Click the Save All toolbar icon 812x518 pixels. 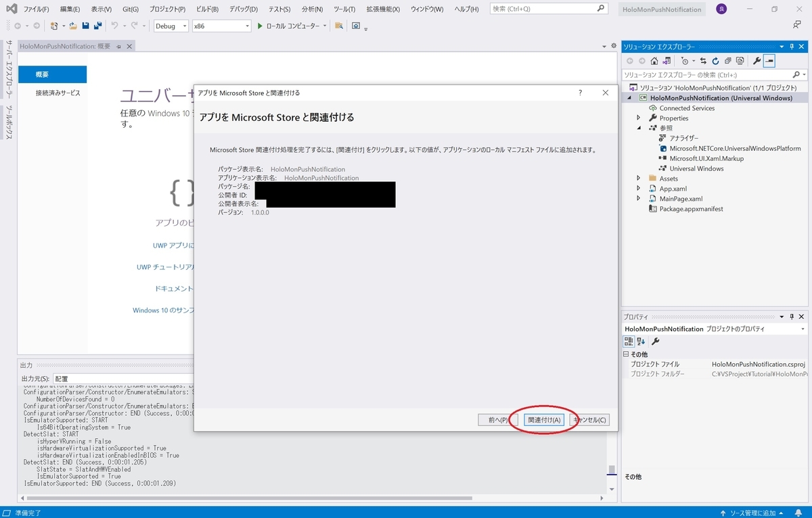pos(97,26)
